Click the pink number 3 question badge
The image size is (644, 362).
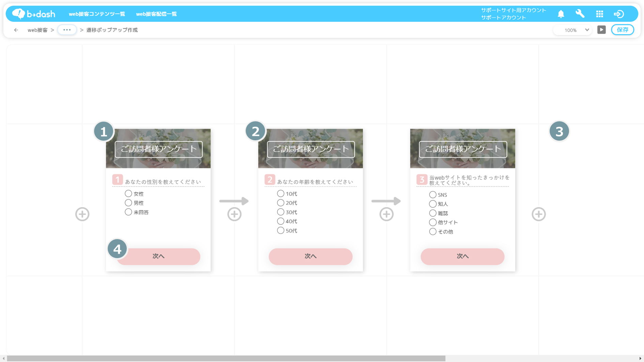point(422,179)
